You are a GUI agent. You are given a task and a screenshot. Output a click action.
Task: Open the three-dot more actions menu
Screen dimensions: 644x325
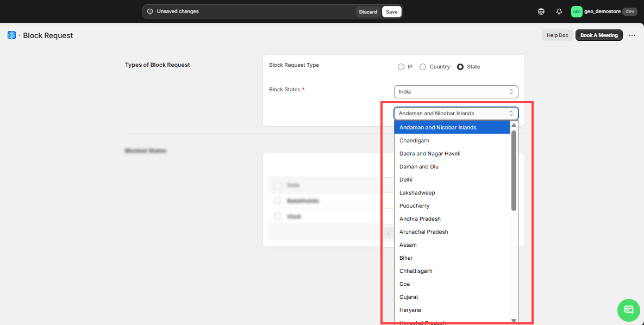point(632,35)
